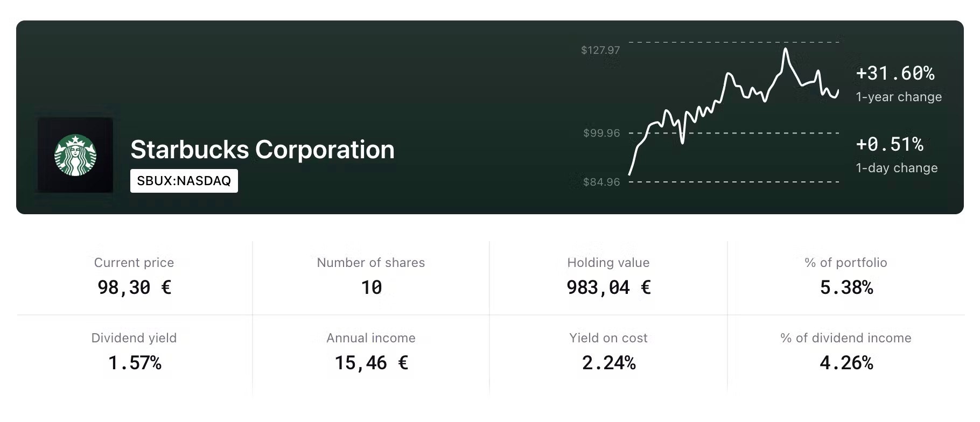Click the Dividend yield 1.57% value

(x=134, y=363)
